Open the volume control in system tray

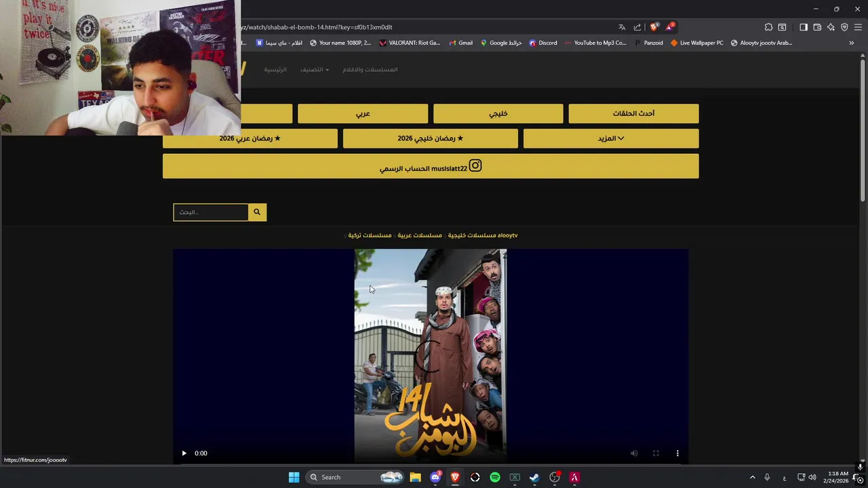(812, 477)
